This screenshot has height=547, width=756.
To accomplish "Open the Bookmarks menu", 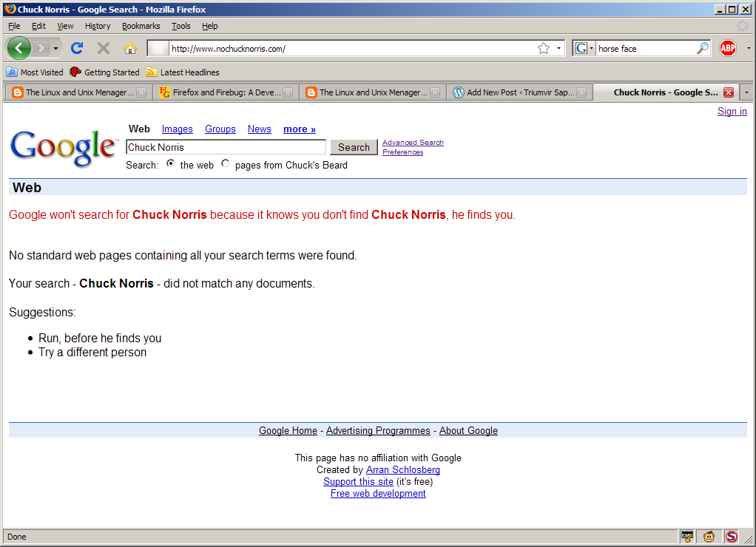I will tap(141, 26).
